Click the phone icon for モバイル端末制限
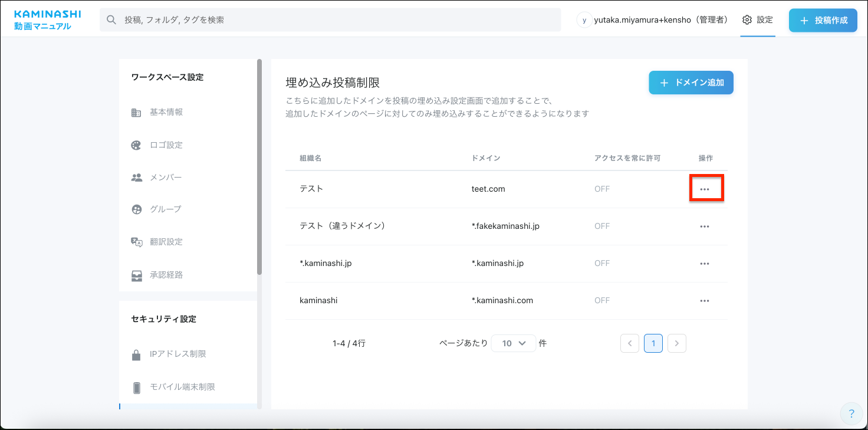The image size is (868, 430). (x=136, y=388)
